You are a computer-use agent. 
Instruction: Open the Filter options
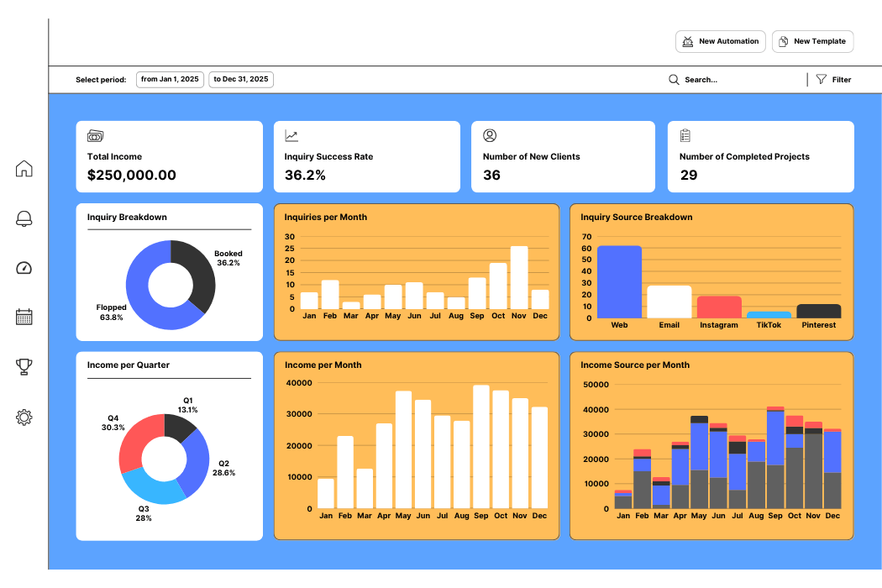point(833,80)
